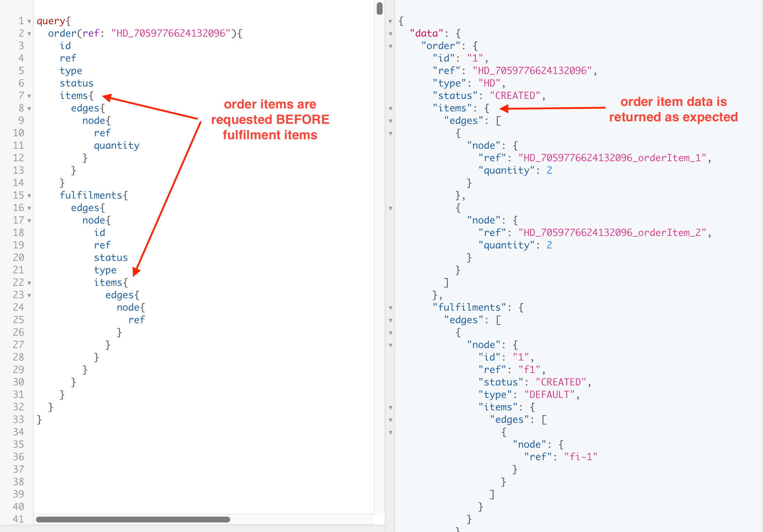Fold the edges block at line 8
This screenshot has height=532, width=763.
[29, 108]
